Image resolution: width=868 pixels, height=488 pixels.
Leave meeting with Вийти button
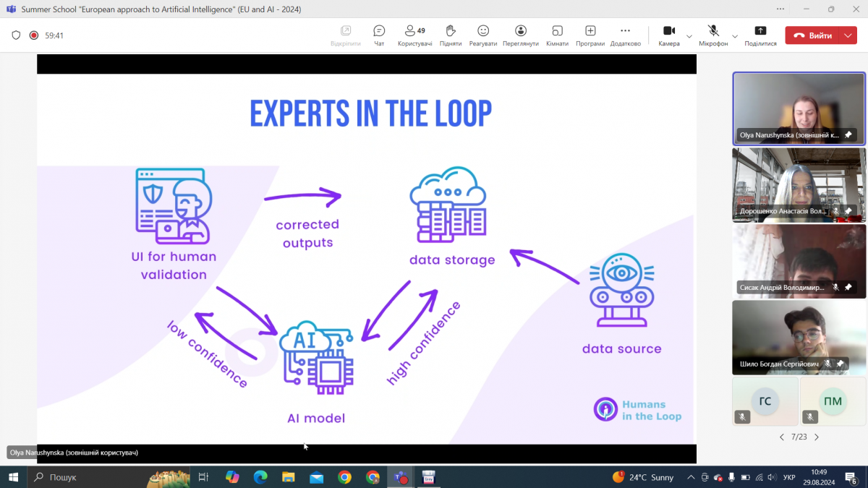pos(813,35)
